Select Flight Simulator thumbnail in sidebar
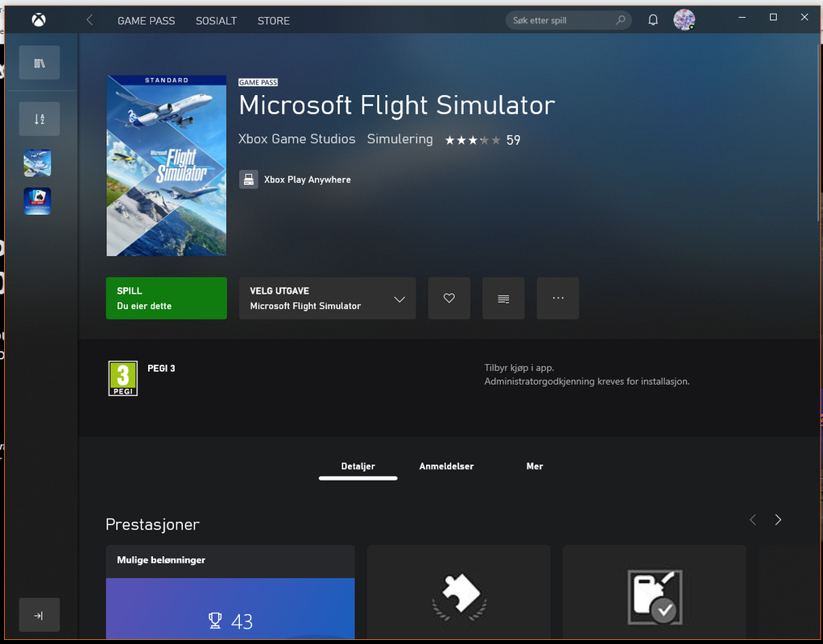The width and height of the screenshot is (823, 644). coord(37,163)
